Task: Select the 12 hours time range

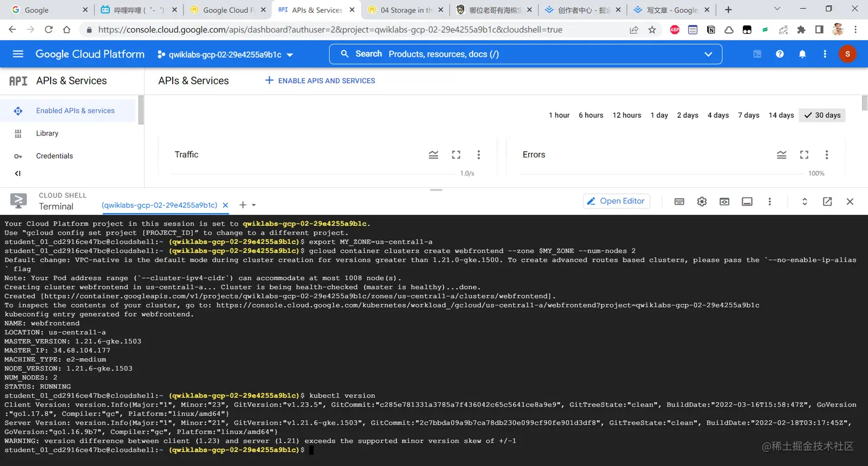Action: coord(627,115)
